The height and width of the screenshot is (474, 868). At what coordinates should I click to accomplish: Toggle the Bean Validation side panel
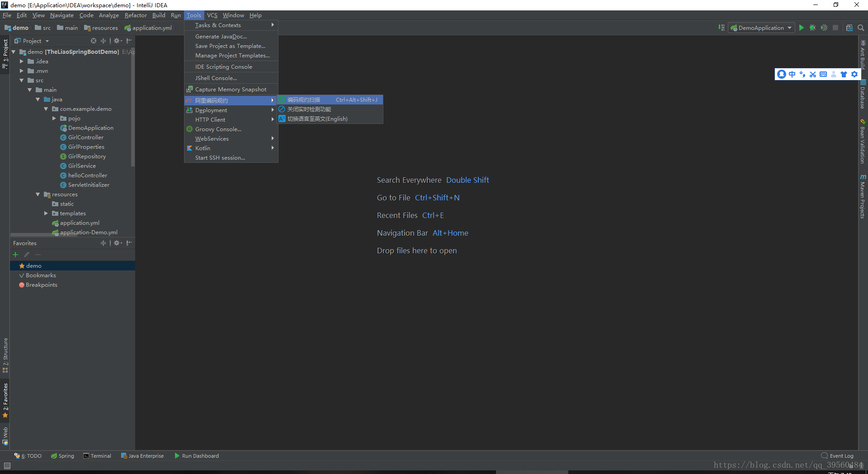pos(863,141)
